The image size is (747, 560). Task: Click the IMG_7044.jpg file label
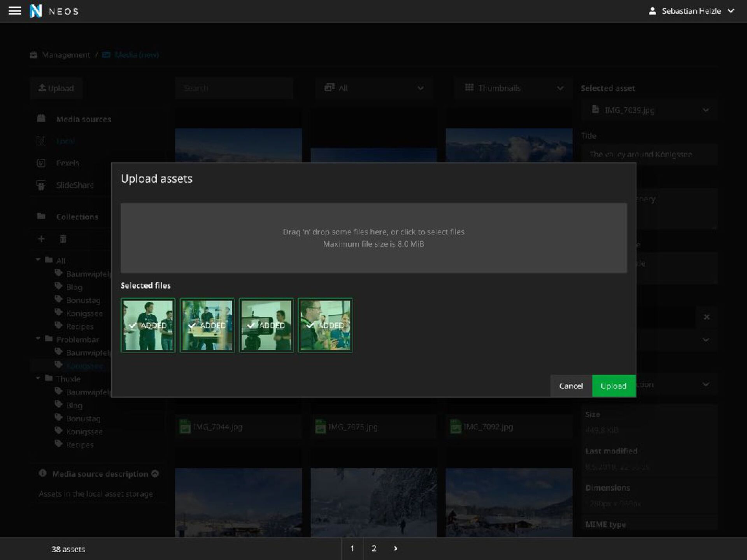(x=217, y=427)
